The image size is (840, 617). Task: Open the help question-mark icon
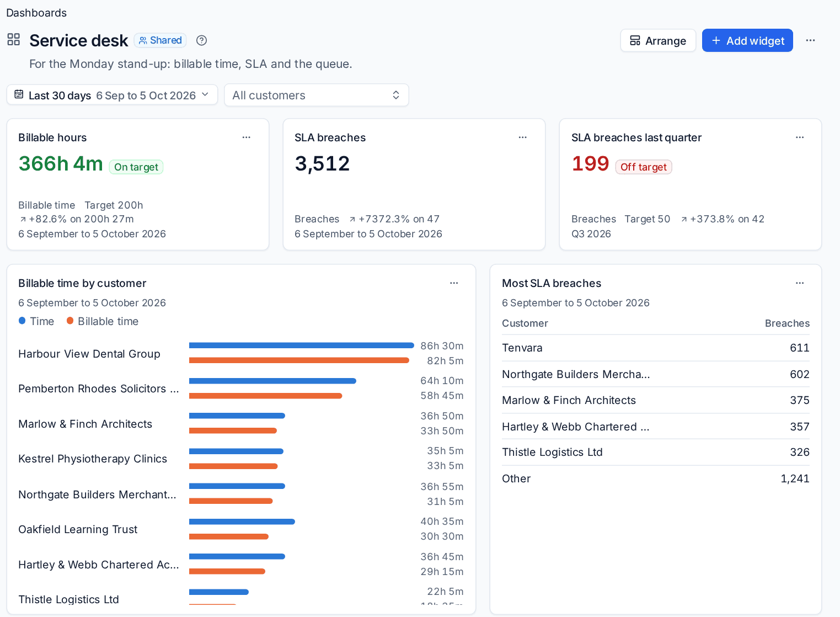pyautogui.click(x=202, y=40)
